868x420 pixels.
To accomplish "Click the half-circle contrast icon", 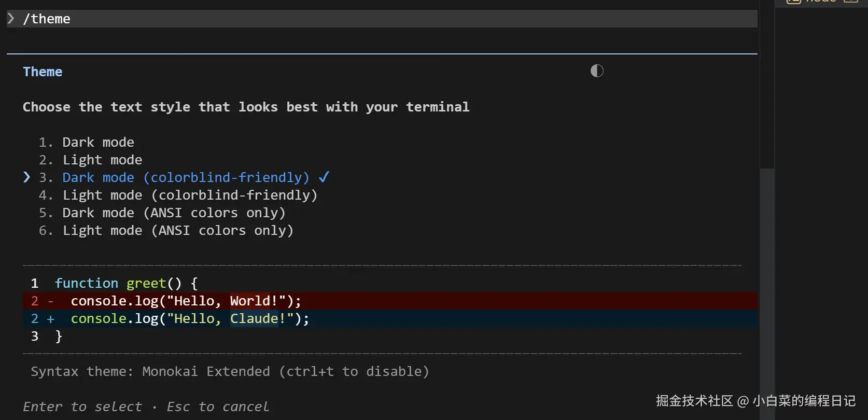I will (597, 71).
